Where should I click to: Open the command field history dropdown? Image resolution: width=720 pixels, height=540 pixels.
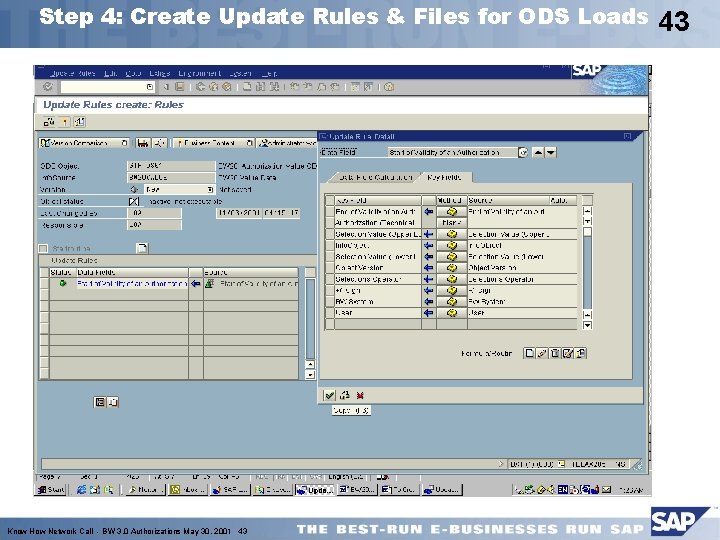point(150,87)
